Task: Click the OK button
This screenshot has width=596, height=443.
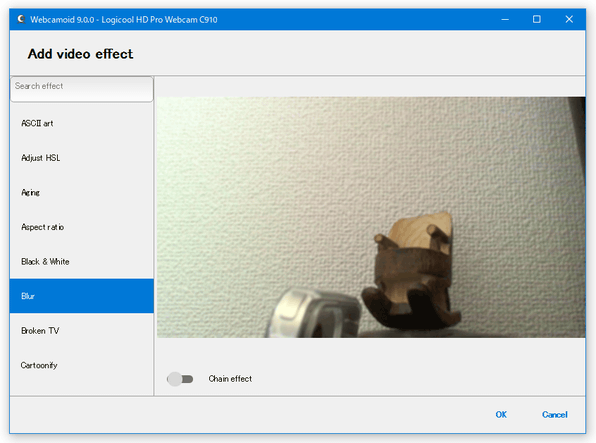Action: click(x=501, y=414)
